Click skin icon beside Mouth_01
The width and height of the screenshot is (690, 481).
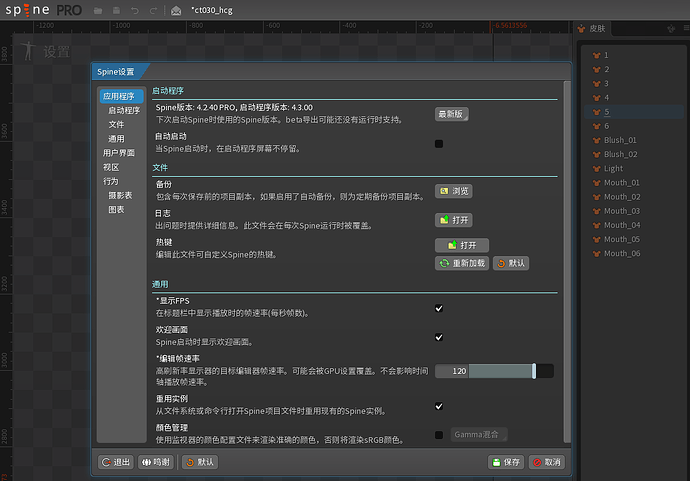pos(597,183)
